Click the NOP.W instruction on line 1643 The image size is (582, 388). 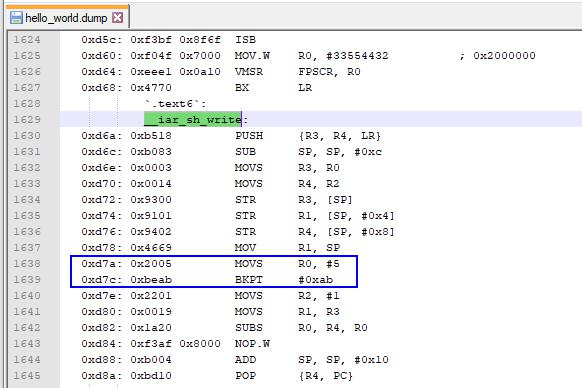(252, 343)
